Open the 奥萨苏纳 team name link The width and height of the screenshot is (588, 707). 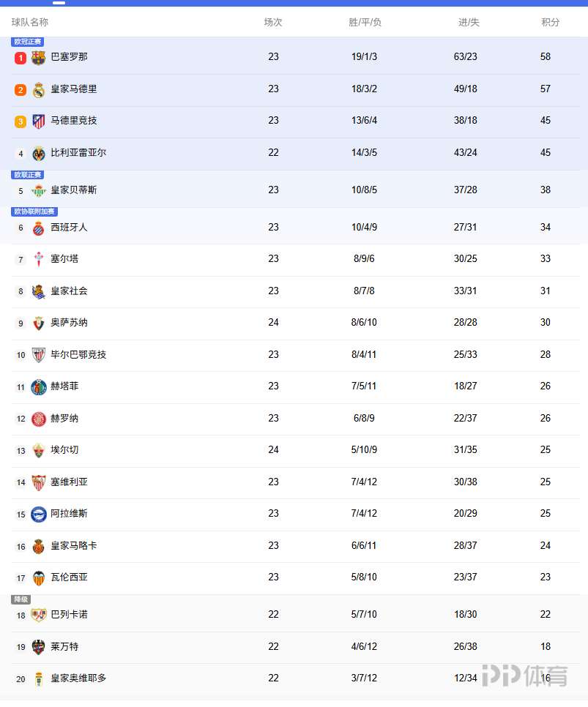click(69, 323)
